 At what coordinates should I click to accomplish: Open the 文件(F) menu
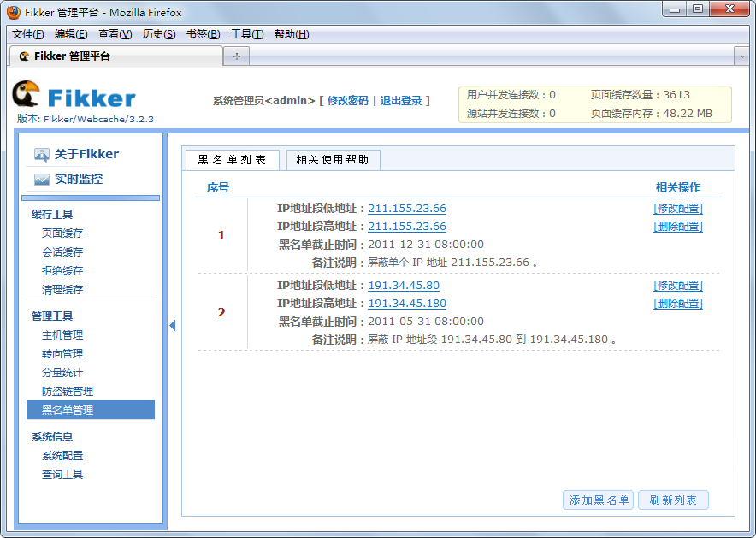click(x=28, y=34)
